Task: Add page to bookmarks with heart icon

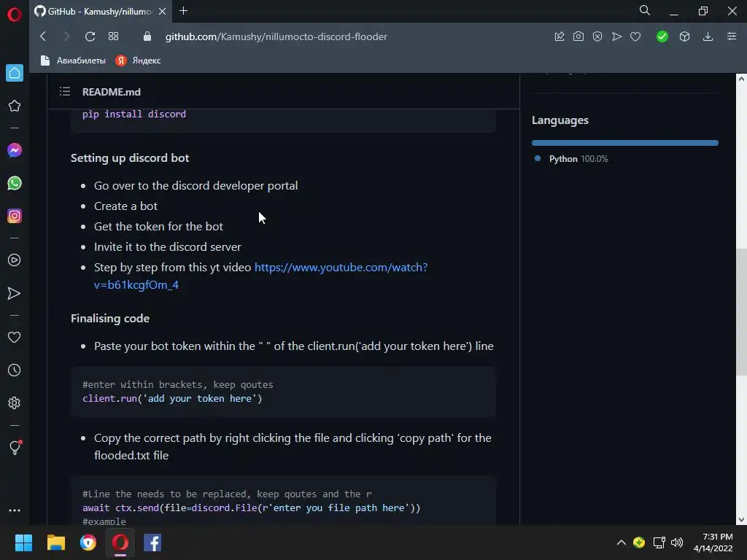Action: coord(635,36)
